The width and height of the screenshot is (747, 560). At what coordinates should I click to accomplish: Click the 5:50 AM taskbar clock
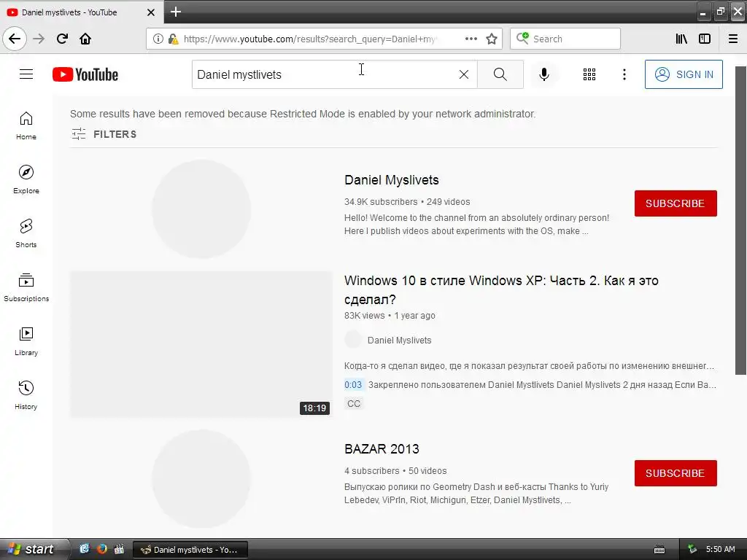[720, 549]
